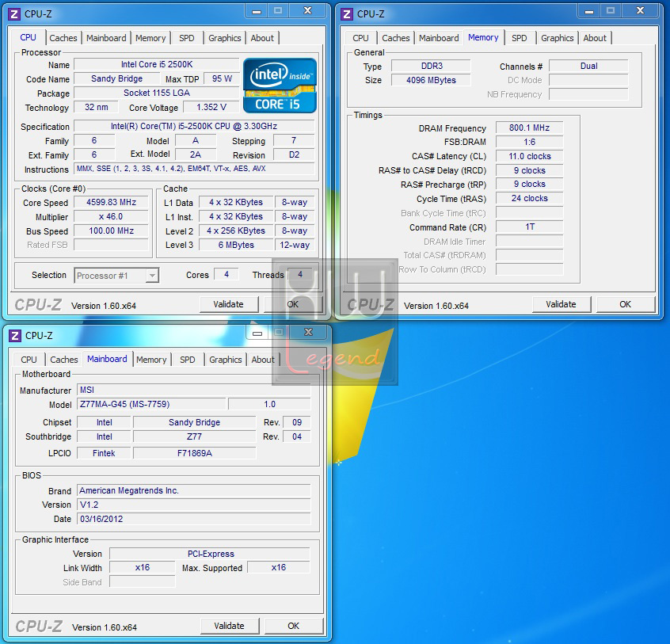Click the Southbridge value Z77
Screen dimensions: 670x644
pos(194,436)
